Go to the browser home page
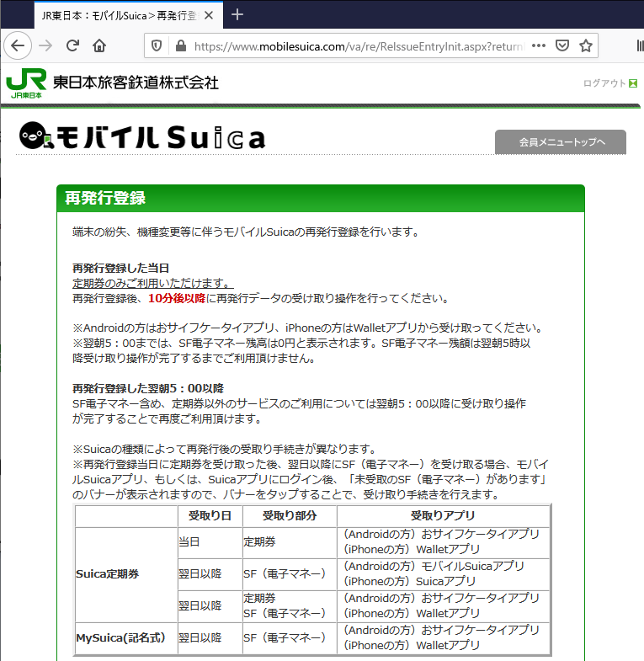Image resolution: width=644 pixels, height=661 pixels. 99,45
